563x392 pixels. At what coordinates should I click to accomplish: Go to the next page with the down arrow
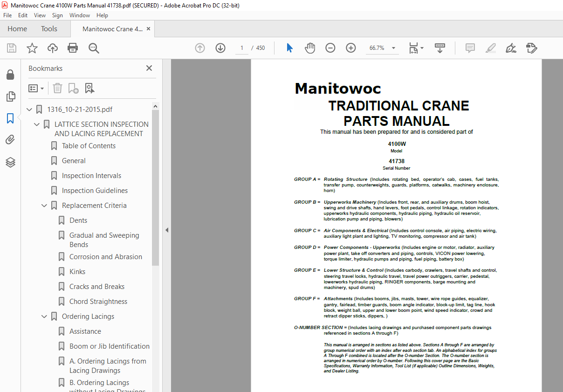tap(220, 48)
